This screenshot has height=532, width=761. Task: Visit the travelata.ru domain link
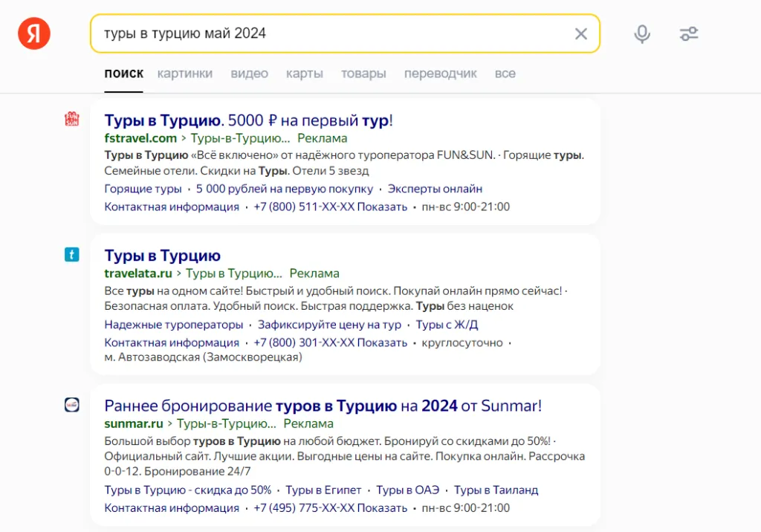click(138, 273)
